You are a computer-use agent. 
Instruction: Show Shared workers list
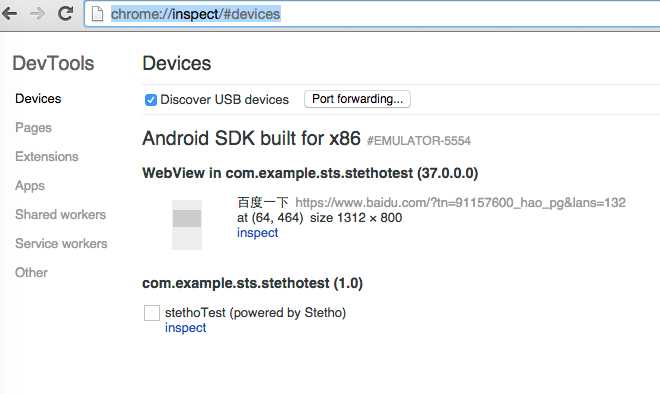pos(60,215)
